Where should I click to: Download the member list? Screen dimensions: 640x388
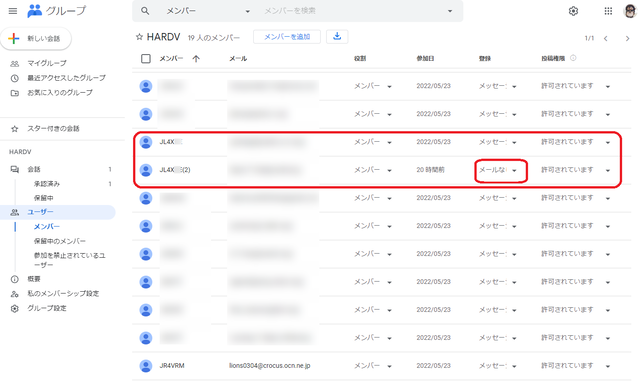coord(337,37)
